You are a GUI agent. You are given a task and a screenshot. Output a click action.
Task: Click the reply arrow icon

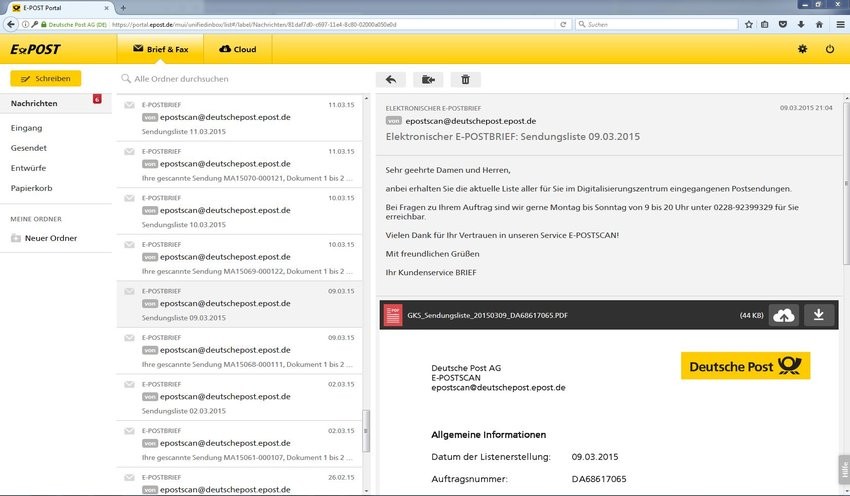391,80
